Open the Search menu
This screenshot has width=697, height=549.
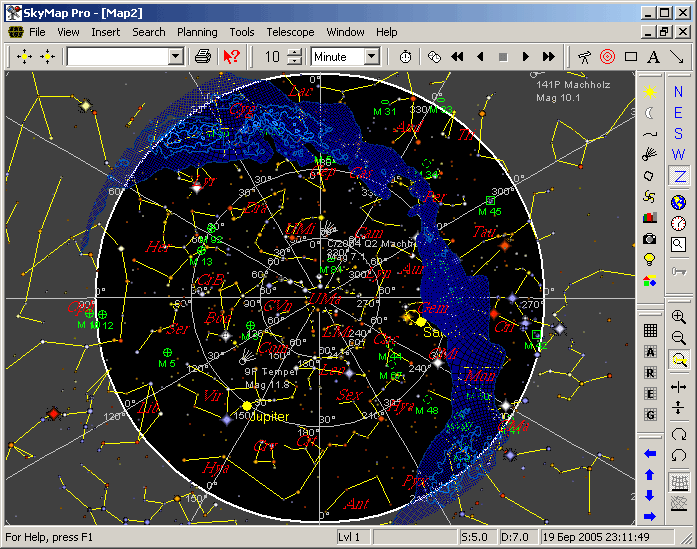click(x=148, y=32)
